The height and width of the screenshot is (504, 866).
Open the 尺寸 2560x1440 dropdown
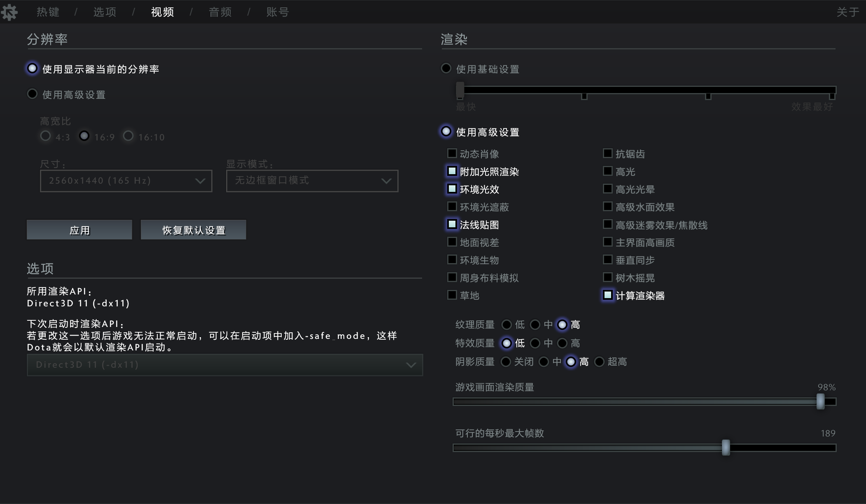coord(126,181)
